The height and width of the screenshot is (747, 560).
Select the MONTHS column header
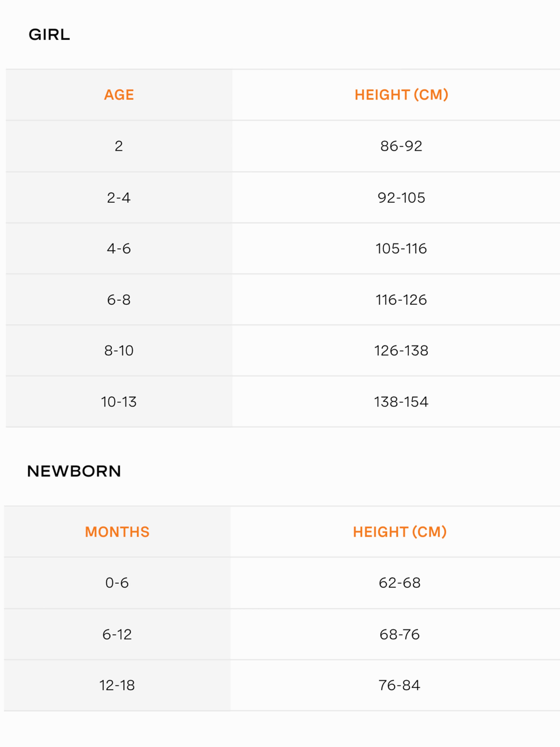click(x=117, y=532)
